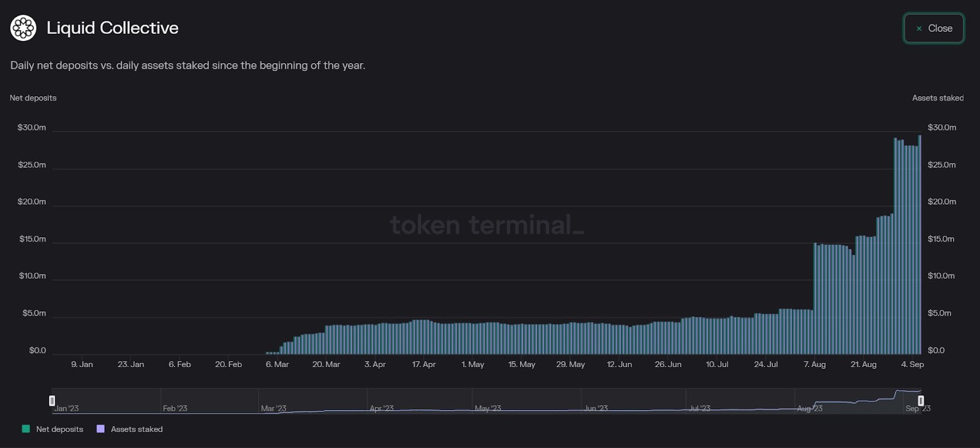Click the left axis $20.0m label
This screenshot has width=980, height=448.
pos(32,202)
